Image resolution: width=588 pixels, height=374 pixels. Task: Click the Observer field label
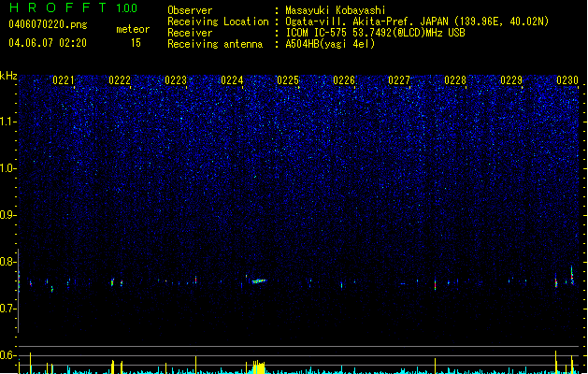(x=190, y=10)
